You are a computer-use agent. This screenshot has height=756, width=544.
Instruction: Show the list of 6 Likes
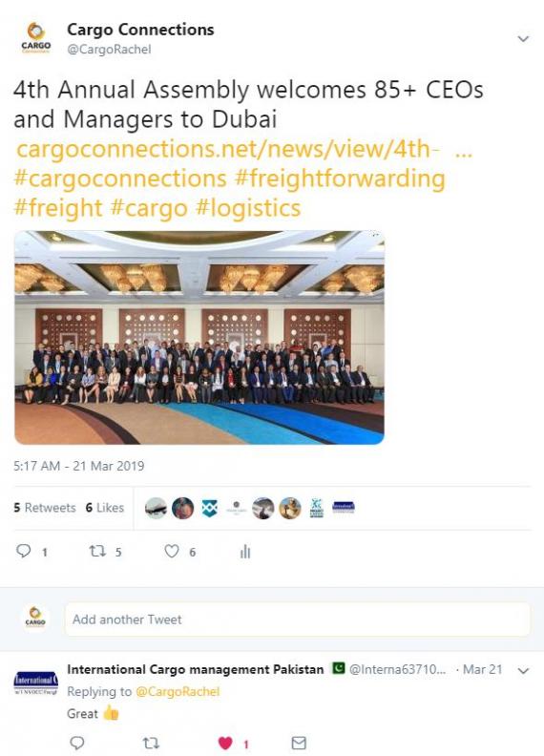[105, 508]
